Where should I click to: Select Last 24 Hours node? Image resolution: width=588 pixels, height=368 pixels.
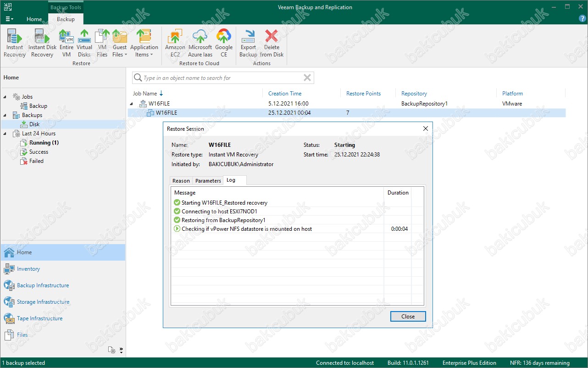tap(39, 134)
